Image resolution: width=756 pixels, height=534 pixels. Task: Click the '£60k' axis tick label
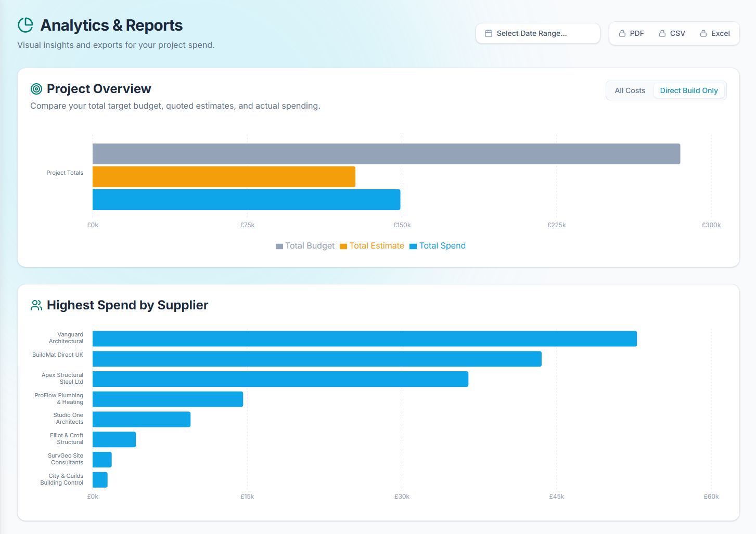(711, 497)
